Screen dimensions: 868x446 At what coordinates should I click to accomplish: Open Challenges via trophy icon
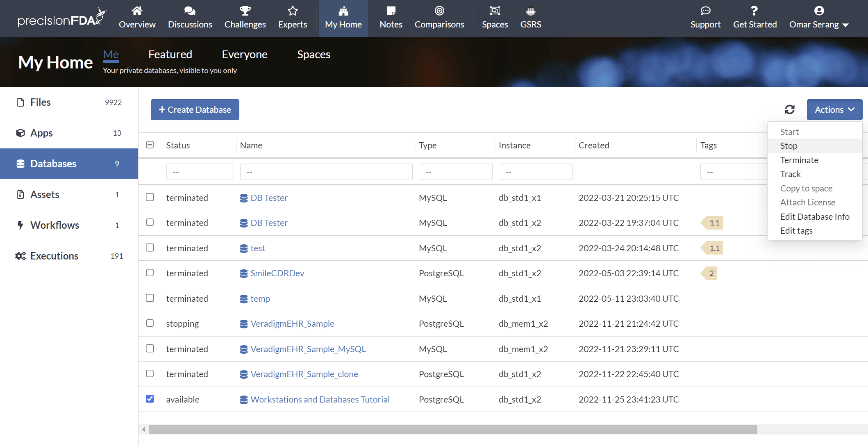(245, 11)
